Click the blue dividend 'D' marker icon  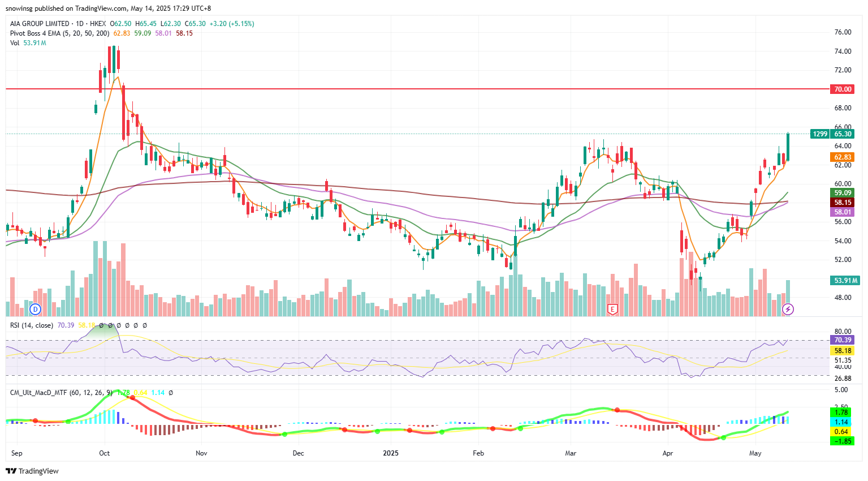point(36,309)
